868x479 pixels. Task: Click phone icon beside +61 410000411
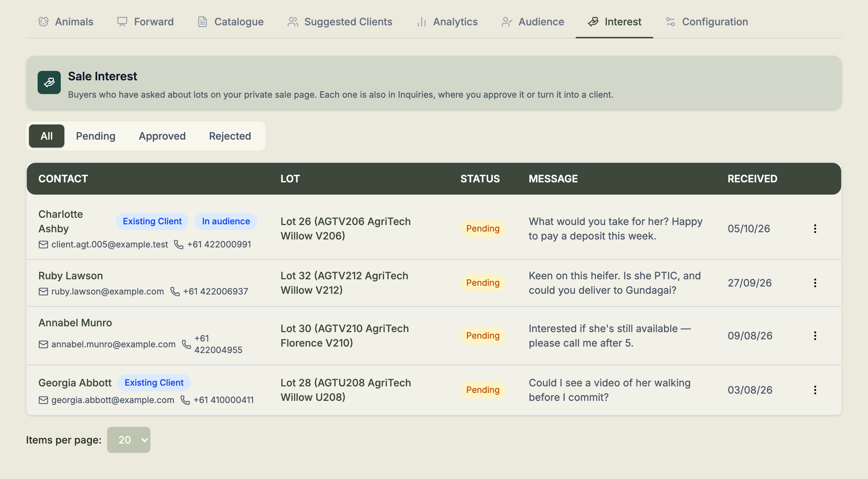[x=185, y=400]
